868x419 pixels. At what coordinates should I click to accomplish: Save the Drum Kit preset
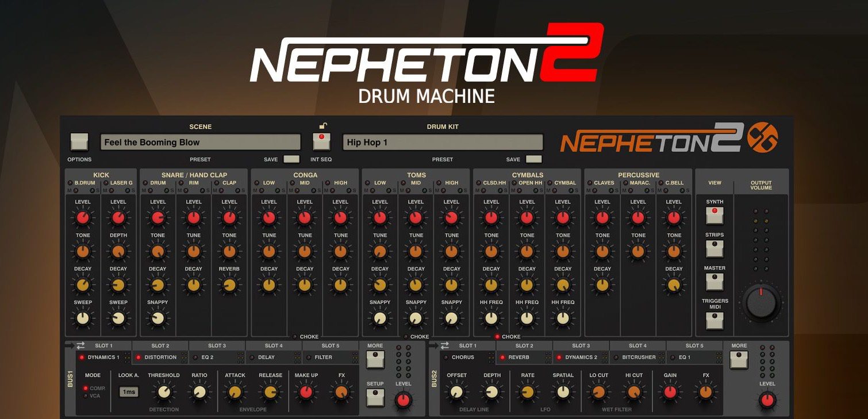534,159
